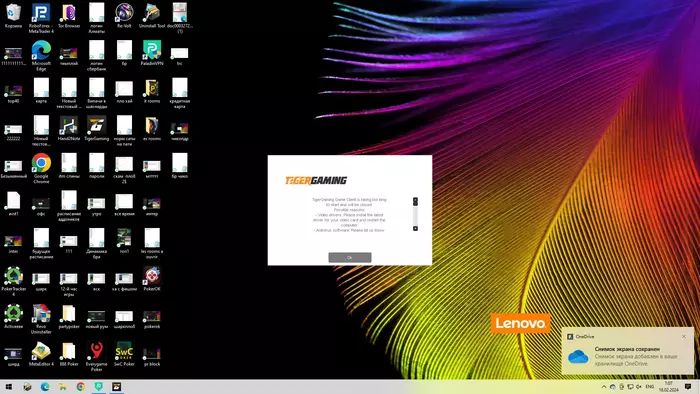
Task: Select the 'doc0003272' desktop document file
Action: 180,18
